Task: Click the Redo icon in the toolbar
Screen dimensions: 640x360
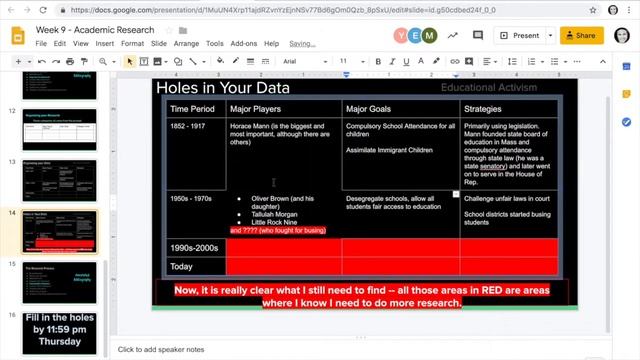Action: pos(56,62)
